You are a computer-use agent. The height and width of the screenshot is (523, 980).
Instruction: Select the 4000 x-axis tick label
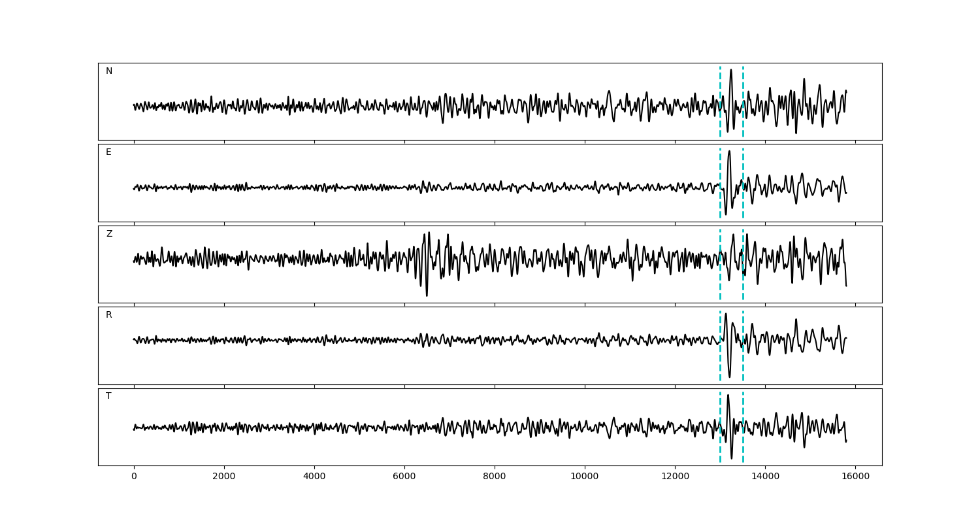pyautogui.click(x=314, y=477)
